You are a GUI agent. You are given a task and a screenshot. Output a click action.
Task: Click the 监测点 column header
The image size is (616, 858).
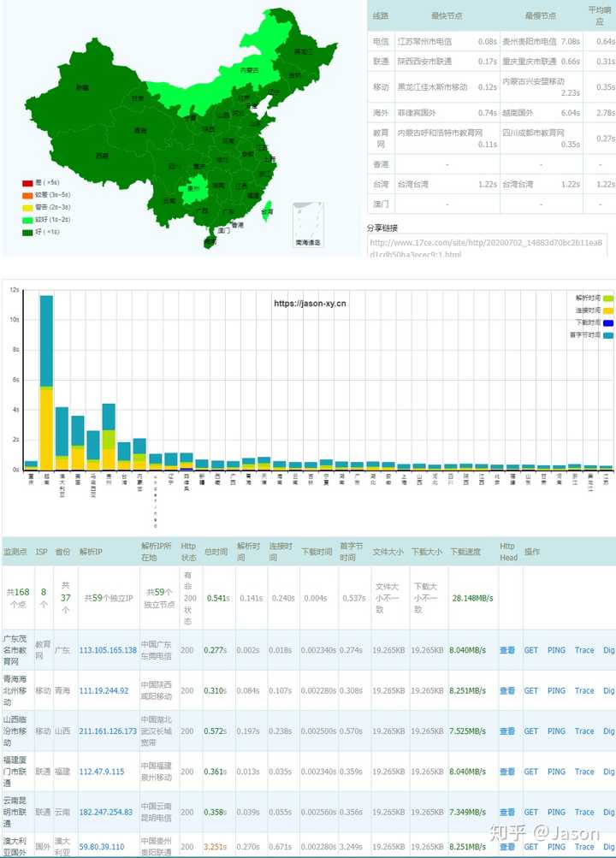[15, 552]
